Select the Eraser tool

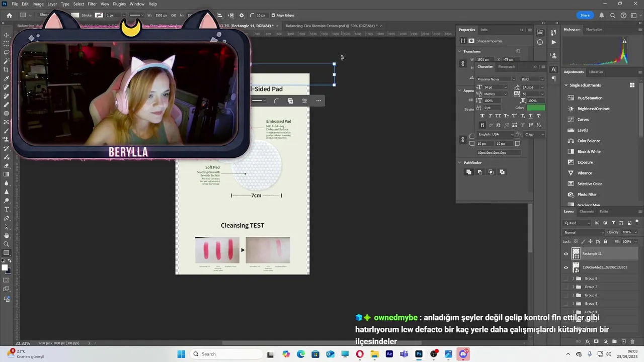click(7, 165)
